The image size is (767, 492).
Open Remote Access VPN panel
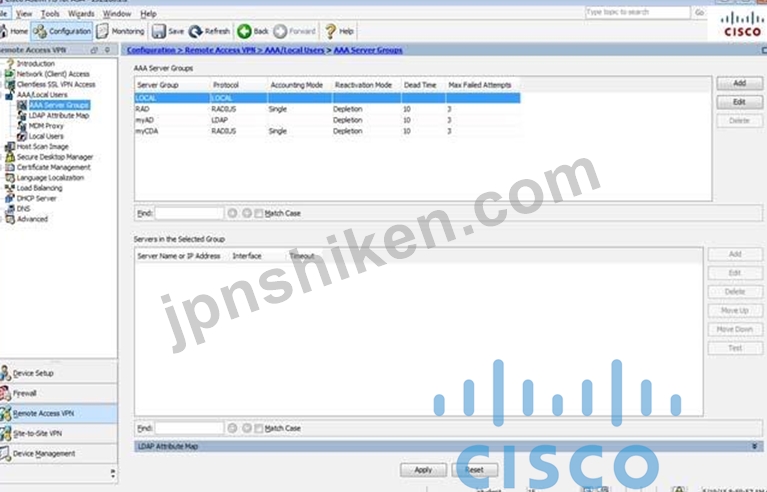(59, 413)
